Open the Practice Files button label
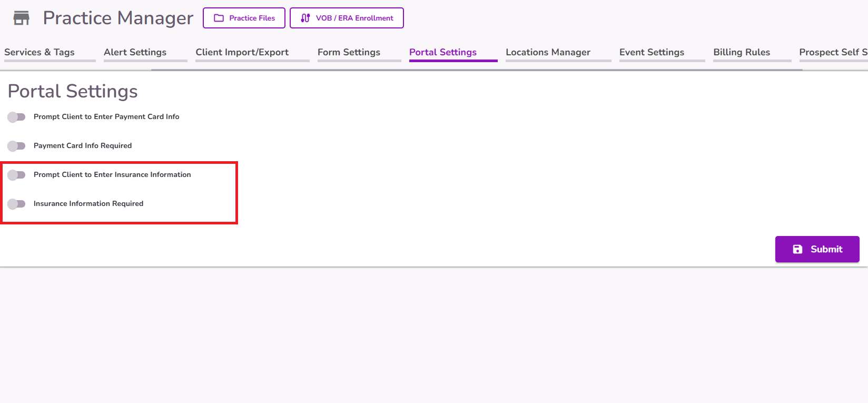Screen dimensions: 868x403 (x=252, y=18)
